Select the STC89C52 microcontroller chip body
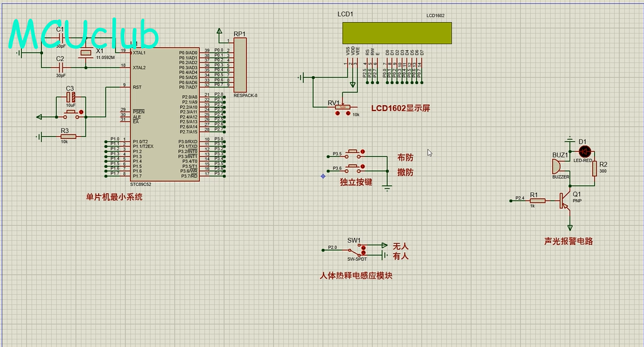This screenshot has width=644, height=347. [x=164, y=114]
